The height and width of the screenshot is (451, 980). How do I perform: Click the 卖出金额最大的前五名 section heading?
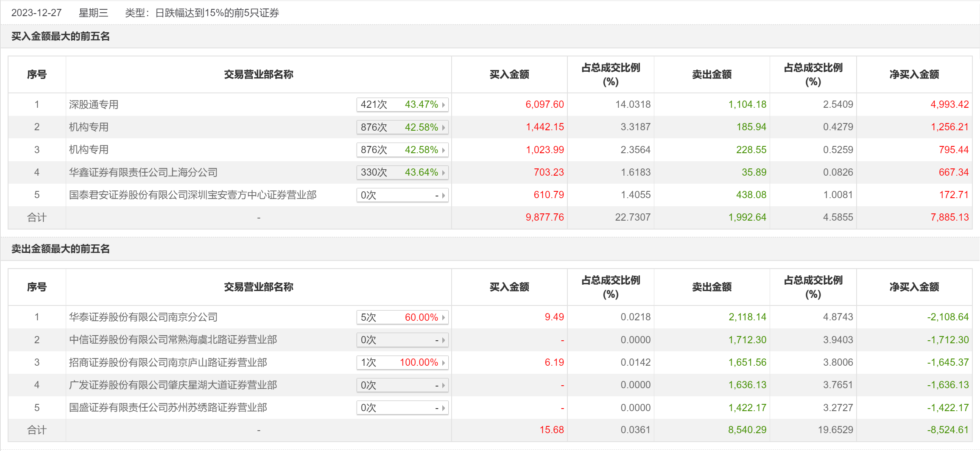[x=60, y=249]
